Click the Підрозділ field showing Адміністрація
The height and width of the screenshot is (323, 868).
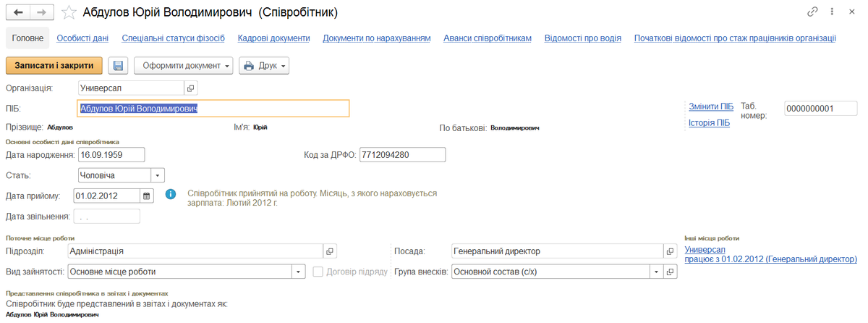click(x=194, y=251)
